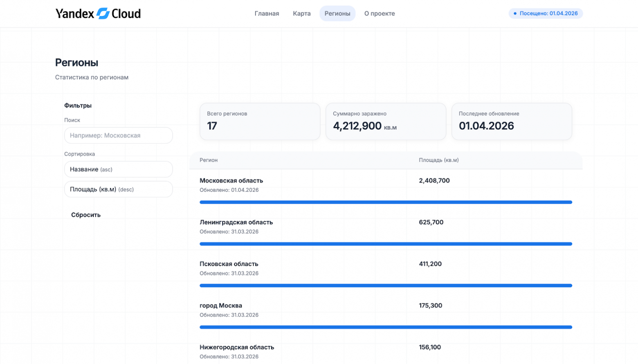Viewport: 638px width, 364px height.
Task: Click the "Всего регионов" stat card
Action: [260, 121]
